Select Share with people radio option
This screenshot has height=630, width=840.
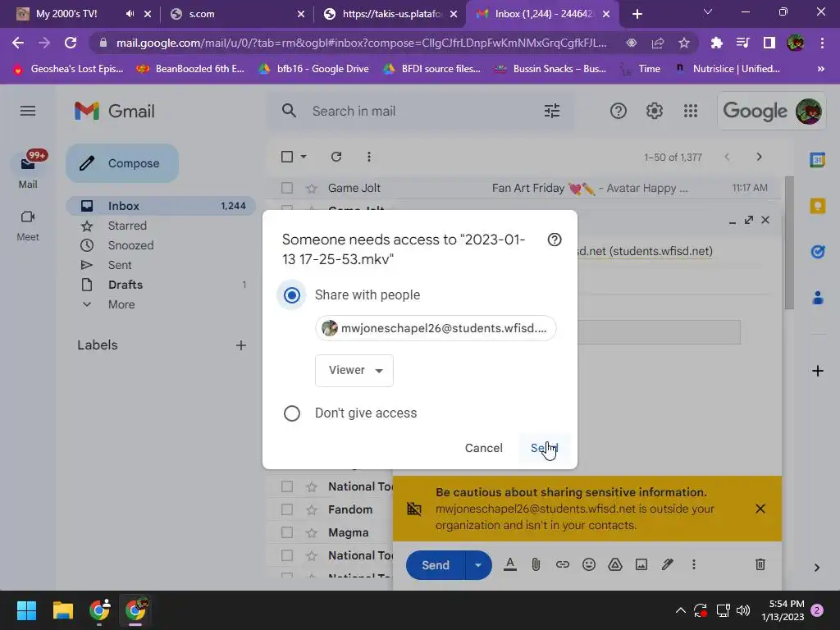(x=292, y=295)
